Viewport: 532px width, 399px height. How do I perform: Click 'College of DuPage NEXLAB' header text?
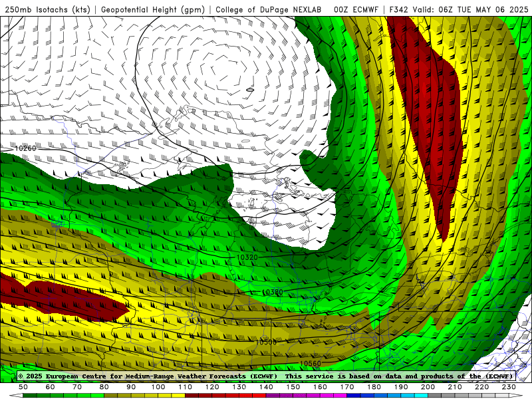(x=269, y=9)
